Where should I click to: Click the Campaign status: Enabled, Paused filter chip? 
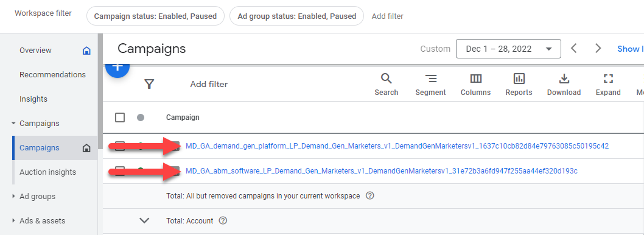(155, 16)
